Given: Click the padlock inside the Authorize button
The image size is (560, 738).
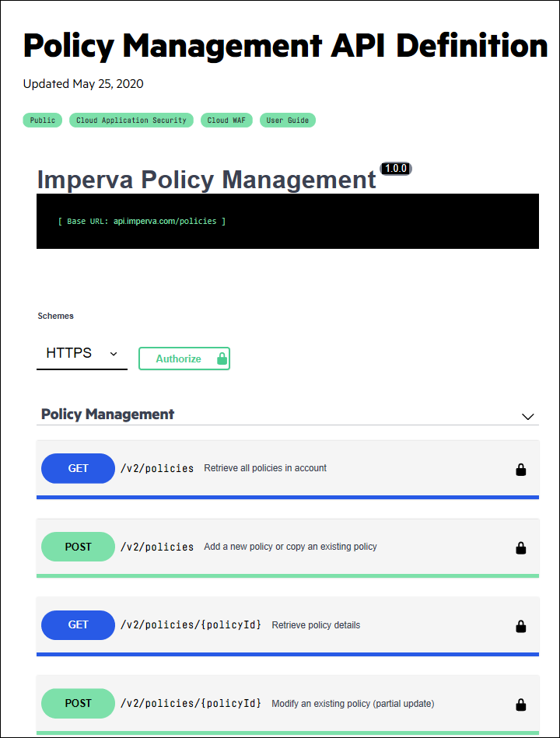Looking at the screenshot, I should pyautogui.click(x=222, y=359).
